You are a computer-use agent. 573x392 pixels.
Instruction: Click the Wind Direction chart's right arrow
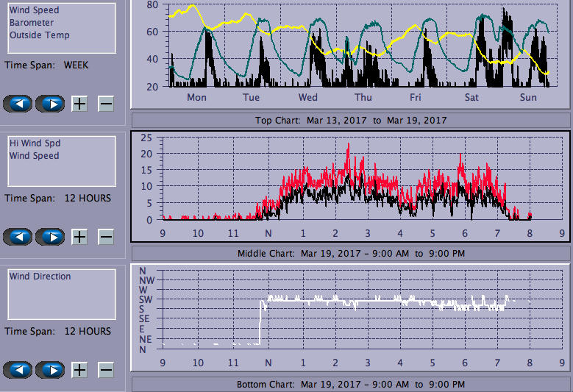tap(50, 370)
